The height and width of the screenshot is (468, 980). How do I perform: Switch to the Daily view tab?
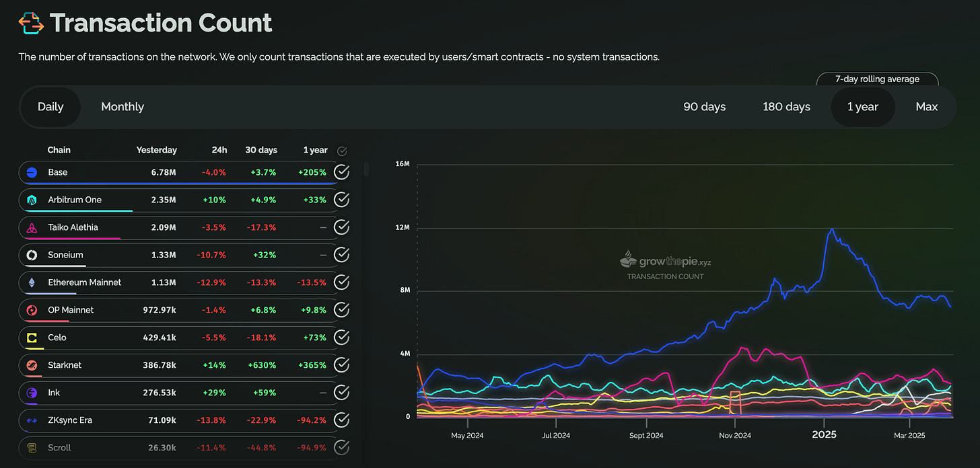click(50, 107)
